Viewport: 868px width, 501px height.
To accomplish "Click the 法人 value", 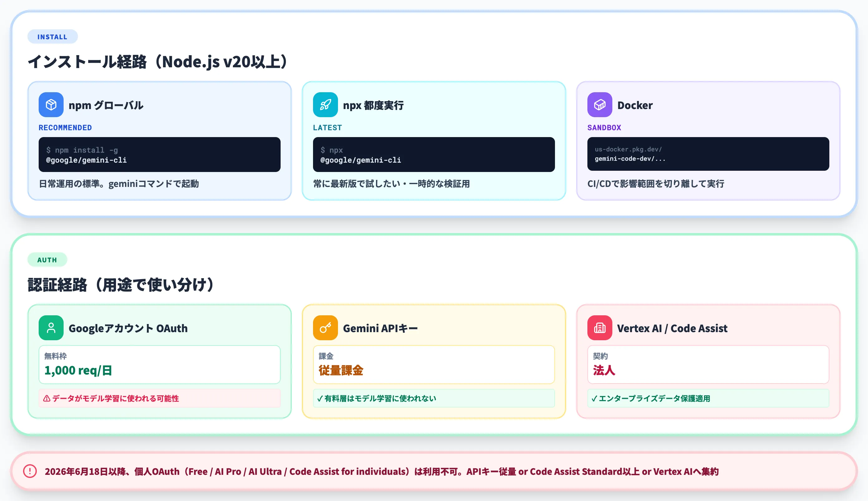I will click(x=604, y=370).
